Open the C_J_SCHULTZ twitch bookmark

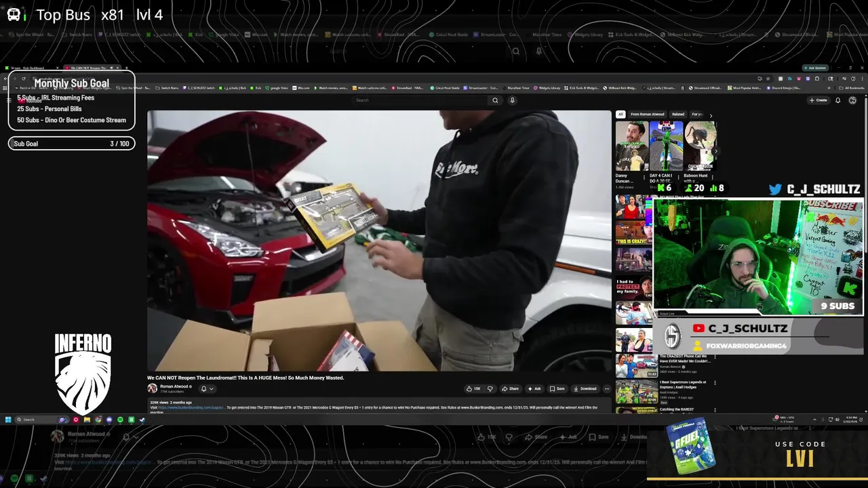pyautogui.click(x=199, y=87)
